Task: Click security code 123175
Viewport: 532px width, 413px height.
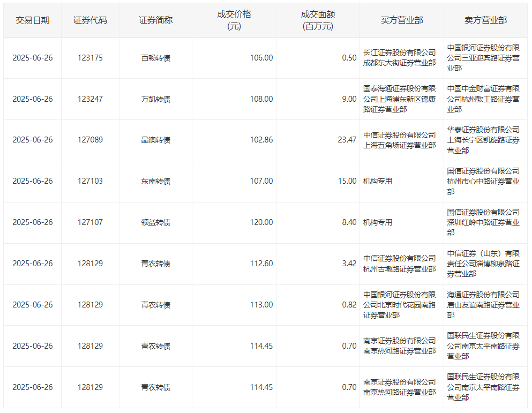Action: pyautogui.click(x=90, y=58)
